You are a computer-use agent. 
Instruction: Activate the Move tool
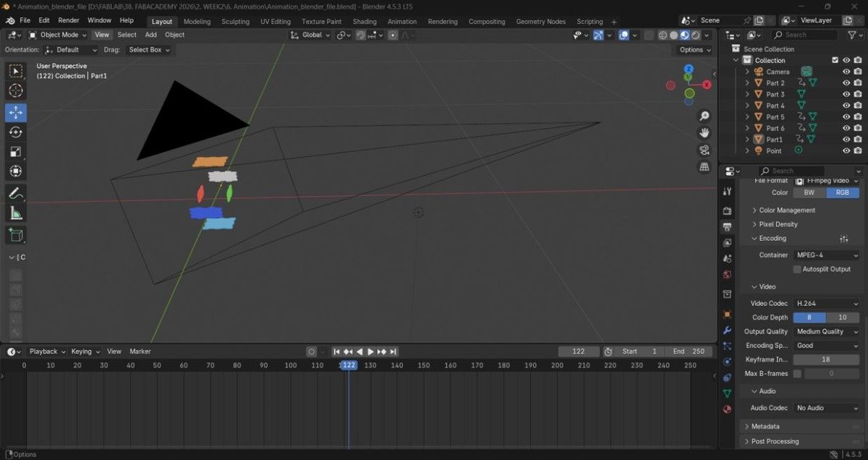click(16, 113)
